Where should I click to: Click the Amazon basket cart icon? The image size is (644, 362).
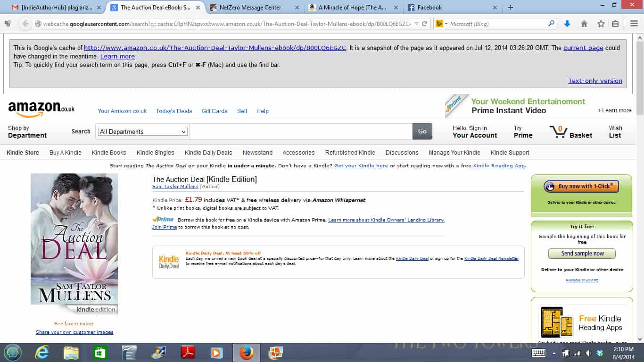[x=558, y=132]
